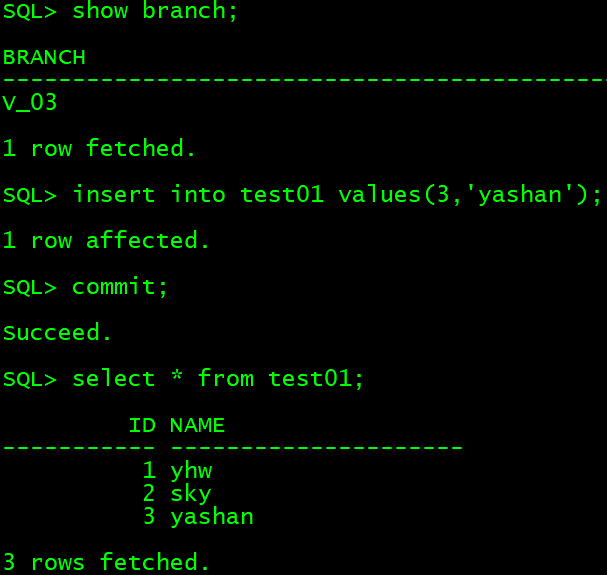Select the v_03 branch result value
This screenshot has height=575, width=607.
pos(29,103)
